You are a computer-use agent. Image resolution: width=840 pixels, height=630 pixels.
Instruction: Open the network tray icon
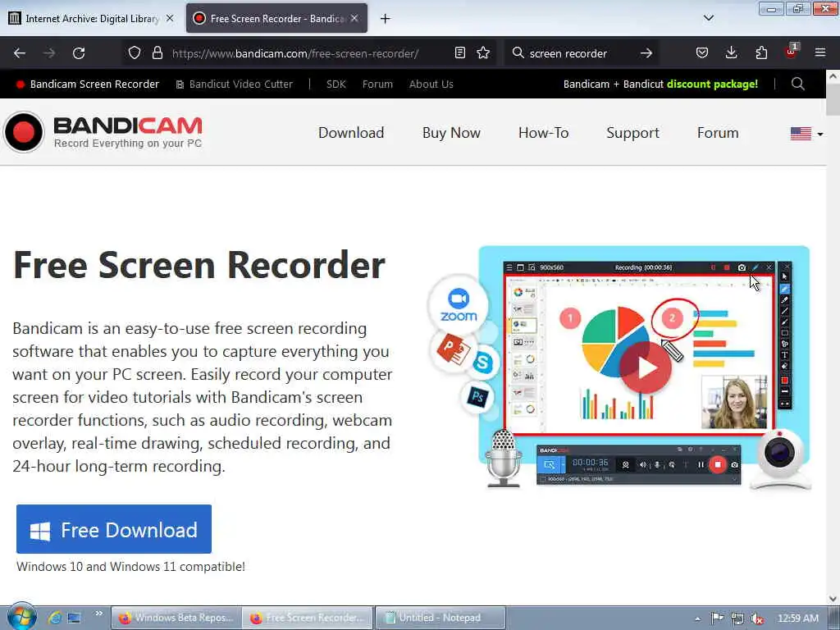737,619
